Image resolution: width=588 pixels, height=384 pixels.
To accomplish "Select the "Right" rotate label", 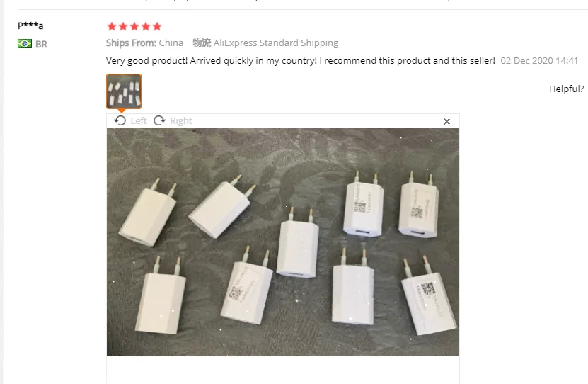I will 181,121.
